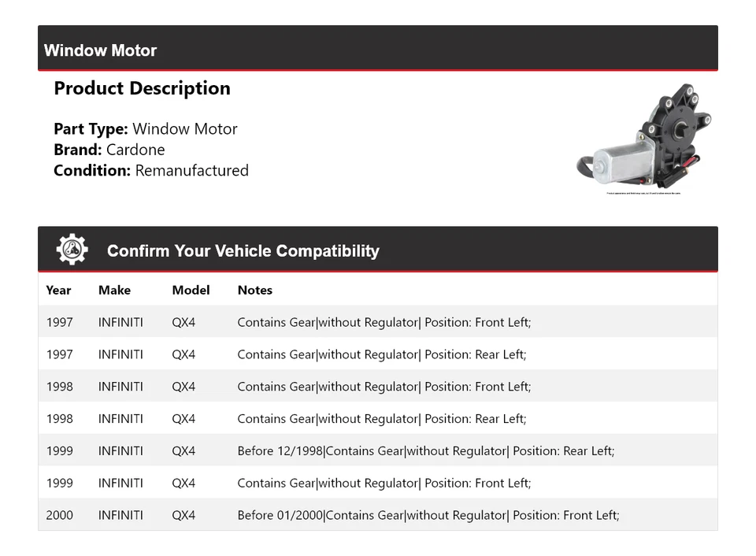Click the Product Description heading
Screen dimensions: 756x556
[142, 88]
